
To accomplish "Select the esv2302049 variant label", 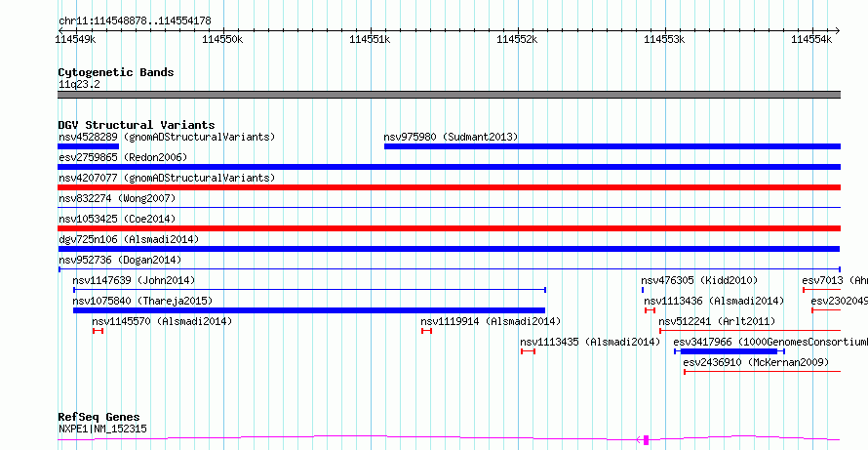I will pos(839,301).
